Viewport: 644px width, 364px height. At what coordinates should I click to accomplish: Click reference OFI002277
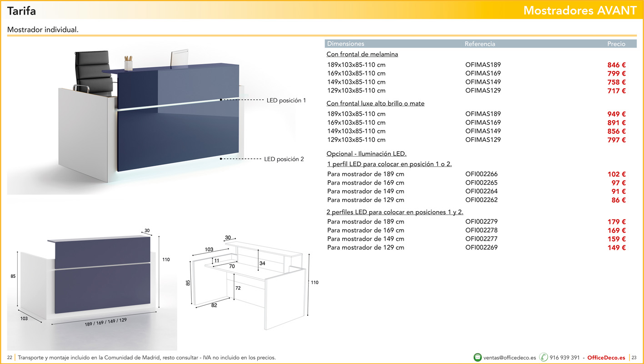[x=481, y=239]
